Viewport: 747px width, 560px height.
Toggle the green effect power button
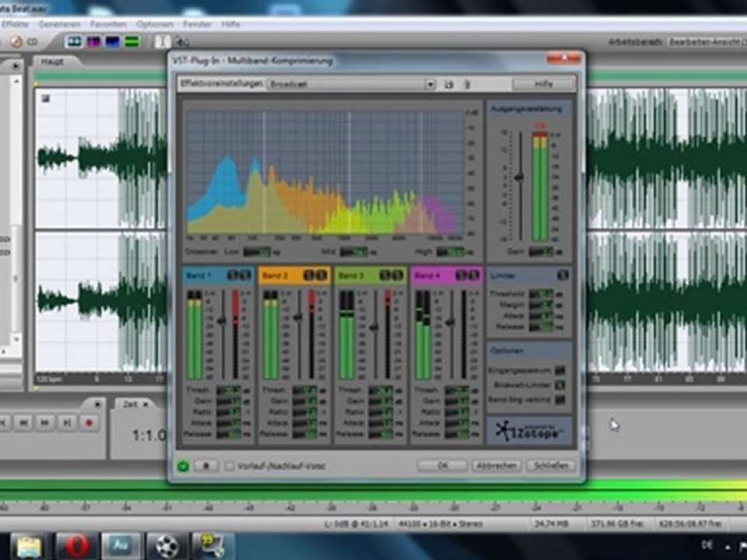tap(182, 466)
